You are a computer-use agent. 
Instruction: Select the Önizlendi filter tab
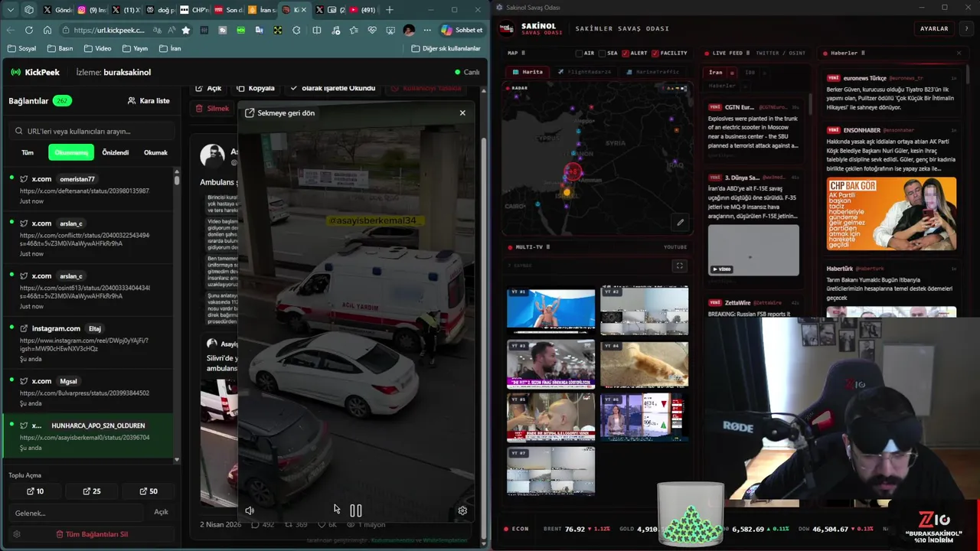(x=116, y=152)
